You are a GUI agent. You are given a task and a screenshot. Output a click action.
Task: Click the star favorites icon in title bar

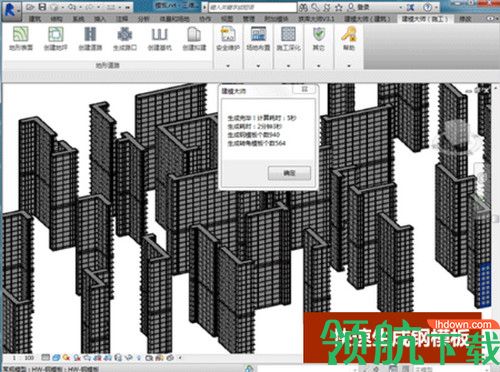[x=339, y=7]
